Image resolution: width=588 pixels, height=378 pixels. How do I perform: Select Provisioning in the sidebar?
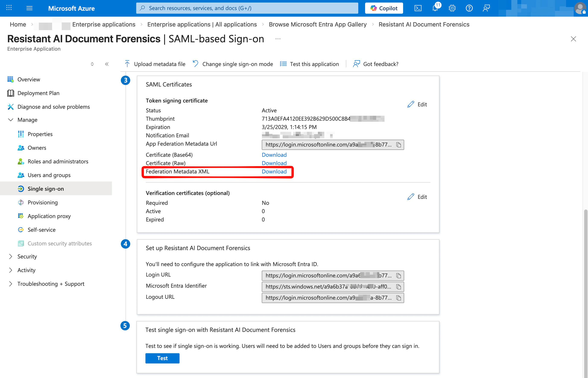[x=42, y=202]
